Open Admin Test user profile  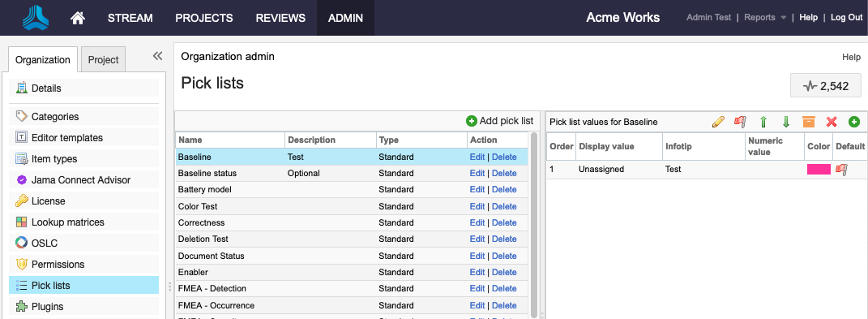pos(708,18)
